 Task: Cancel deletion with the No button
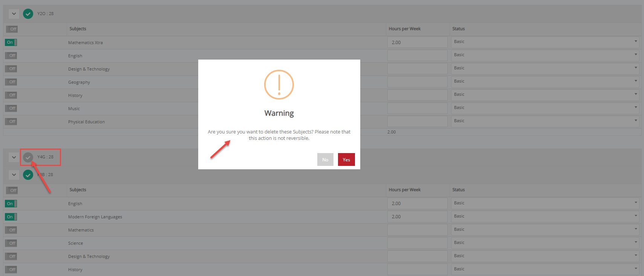[x=325, y=159]
